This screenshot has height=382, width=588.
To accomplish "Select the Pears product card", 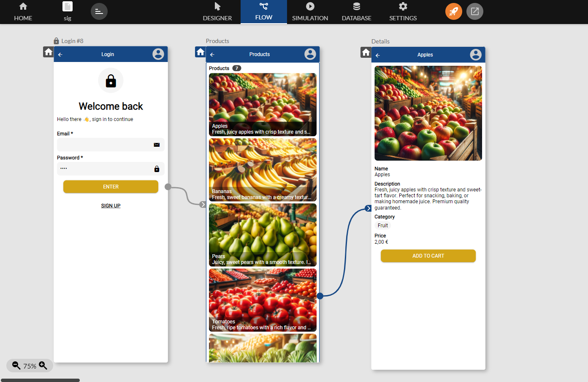I will (263, 235).
